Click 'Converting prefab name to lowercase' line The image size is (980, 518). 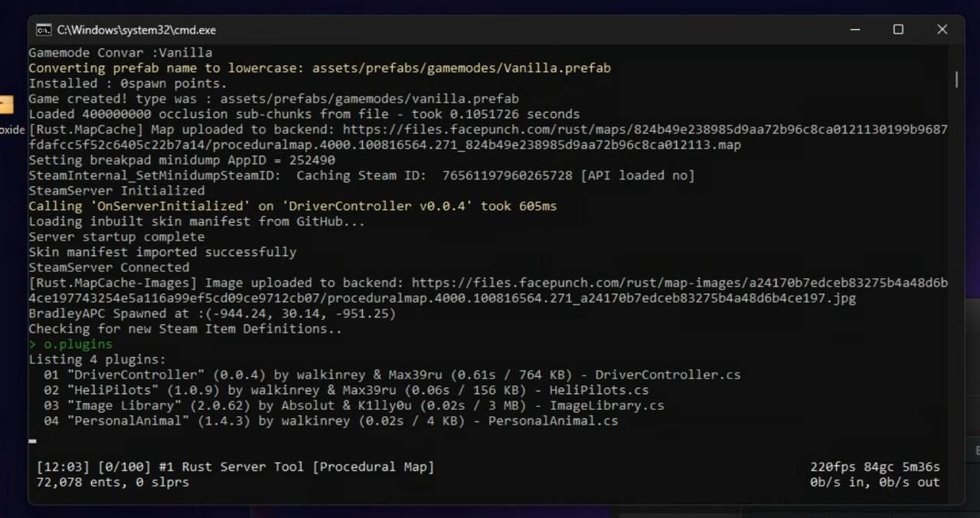click(x=319, y=68)
